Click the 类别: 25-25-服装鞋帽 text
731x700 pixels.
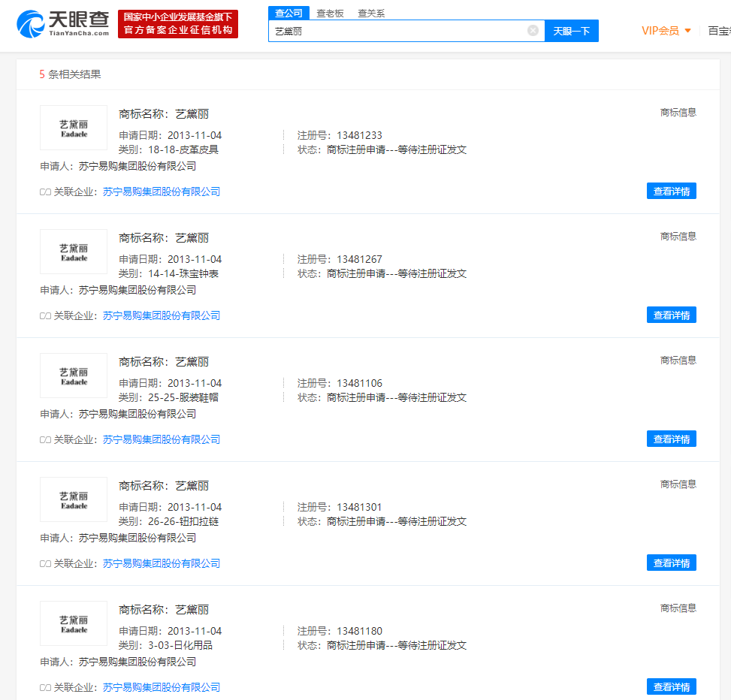(x=168, y=397)
